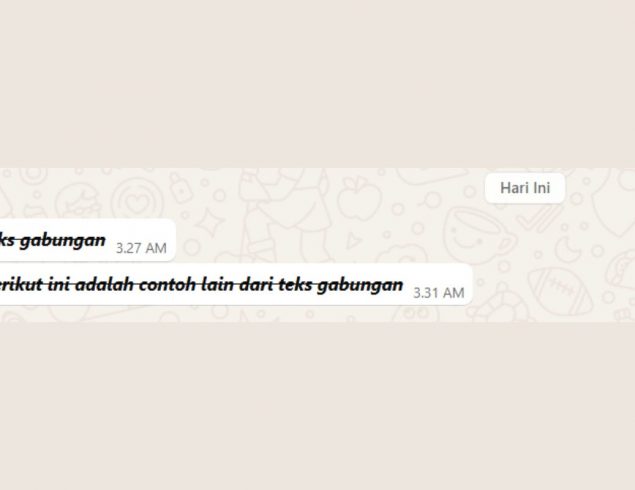Click the apple doodle in the chat wallpaper
The width and height of the screenshot is (635, 490).
(x=360, y=198)
